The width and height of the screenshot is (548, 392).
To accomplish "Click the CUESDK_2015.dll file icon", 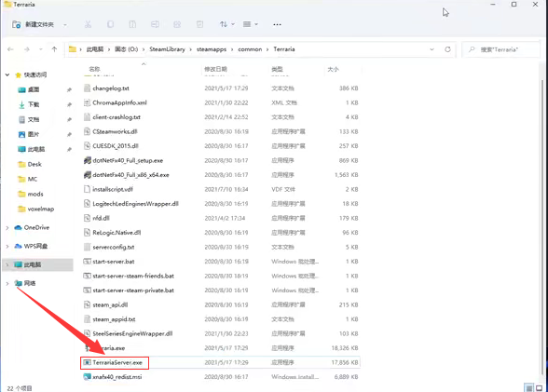I will tap(87, 146).
